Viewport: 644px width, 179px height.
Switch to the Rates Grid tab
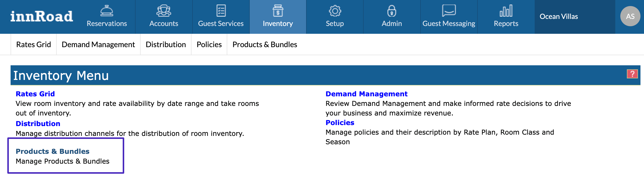(34, 45)
